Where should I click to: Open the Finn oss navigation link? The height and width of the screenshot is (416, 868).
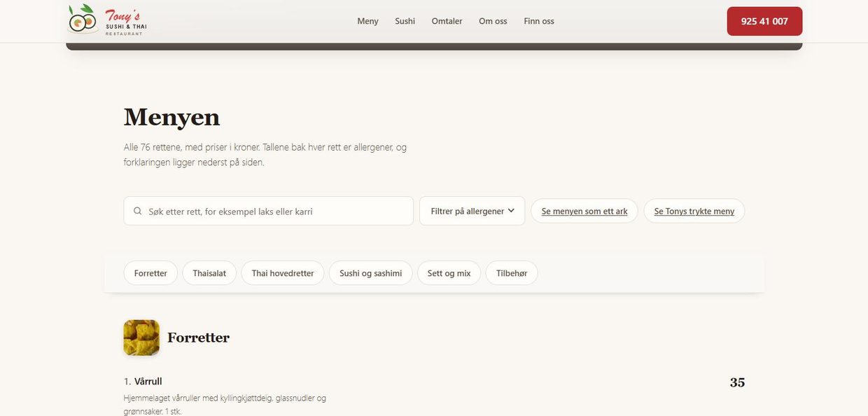pyautogui.click(x=539, y=21)
